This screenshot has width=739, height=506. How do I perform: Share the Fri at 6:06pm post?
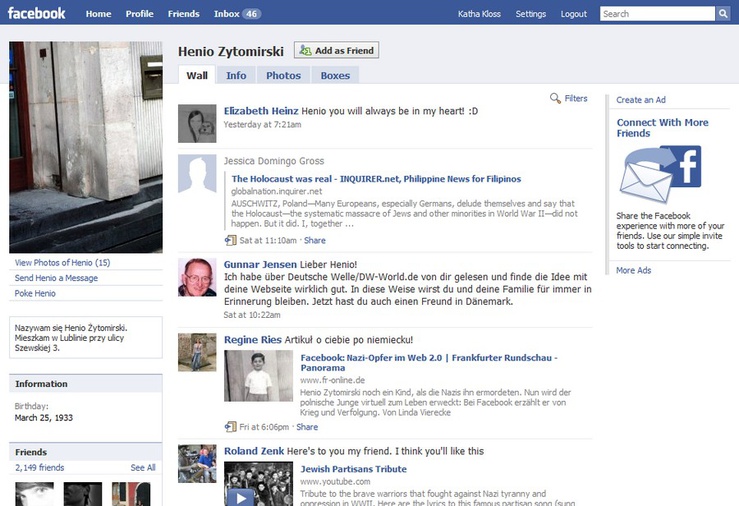point(307,427)
